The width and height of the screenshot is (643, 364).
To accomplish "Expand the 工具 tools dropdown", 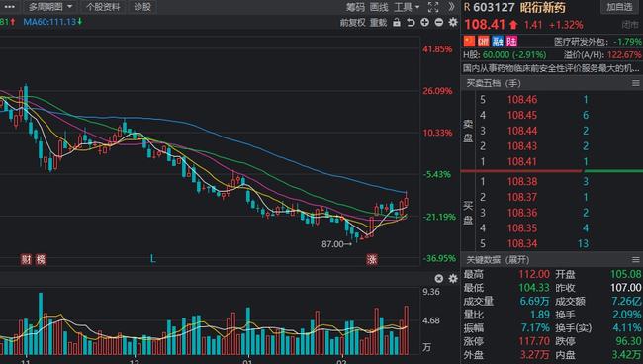I will [407, 7].
